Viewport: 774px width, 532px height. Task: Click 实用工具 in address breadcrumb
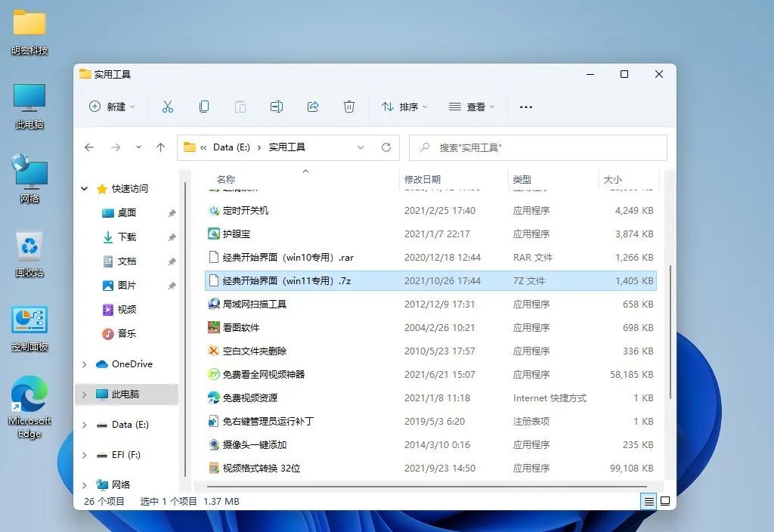[x=286, y=147]
